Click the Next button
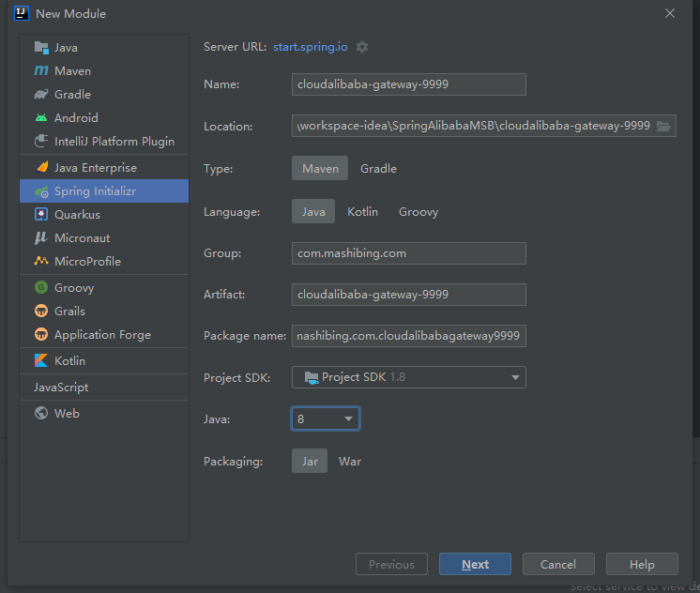The width and height of the screenshot is (700, 593). pos(475,565)
